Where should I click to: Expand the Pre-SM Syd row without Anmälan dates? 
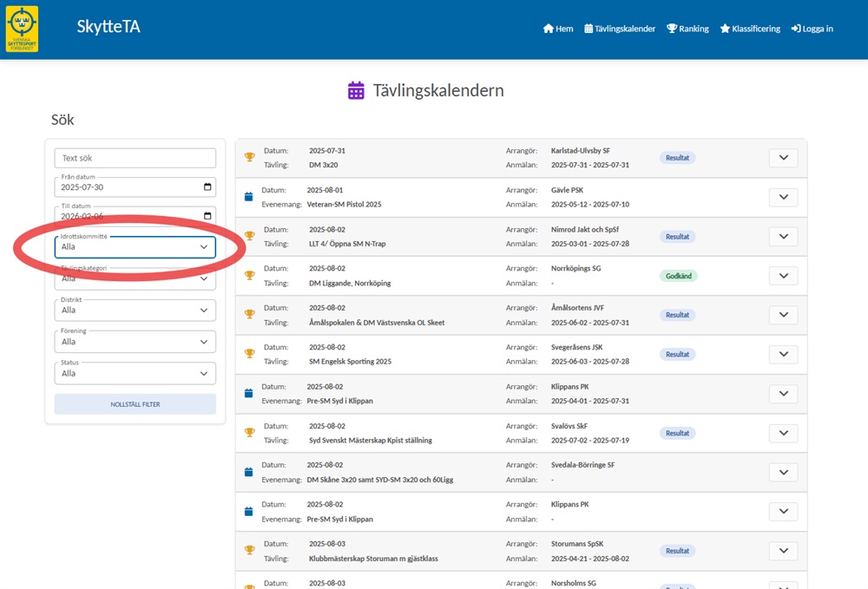click(x=783, y=512)
